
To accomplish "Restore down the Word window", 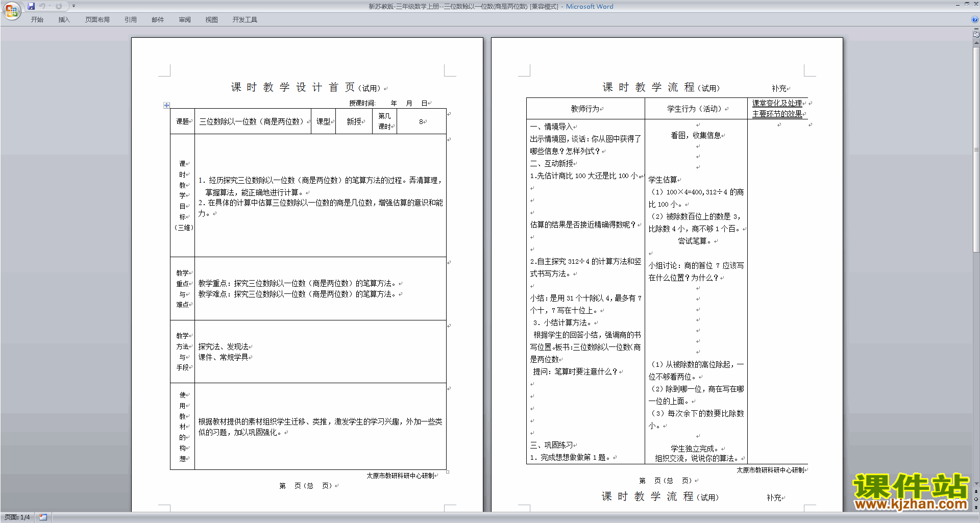I will 967,5.
